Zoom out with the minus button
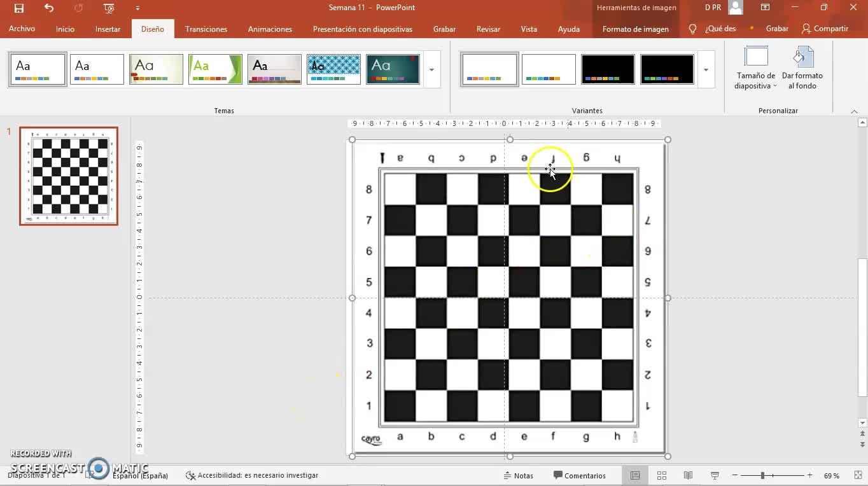Screen dimensions: 868x486 click(x=735, y=475)
